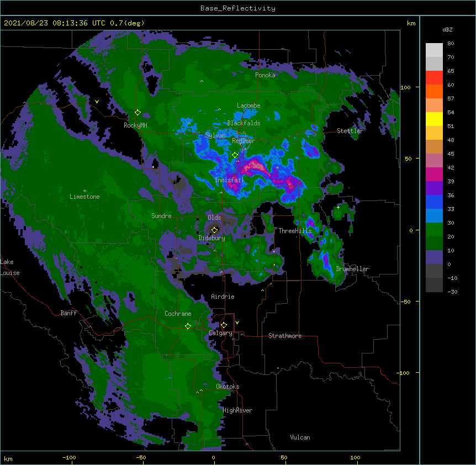Click the ThreeHills label
Image resolution: width=476 pixels, height=465 pixels.
295,231
